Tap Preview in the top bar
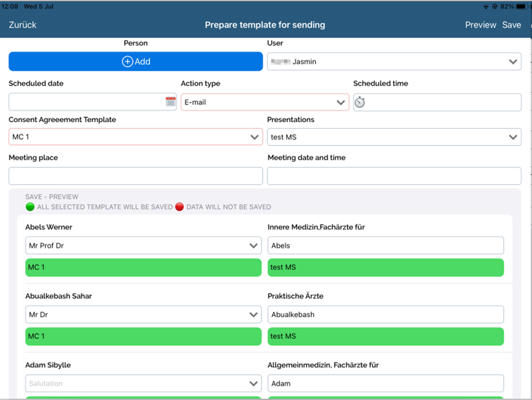532x400 pixels. (x=480, y=25)
